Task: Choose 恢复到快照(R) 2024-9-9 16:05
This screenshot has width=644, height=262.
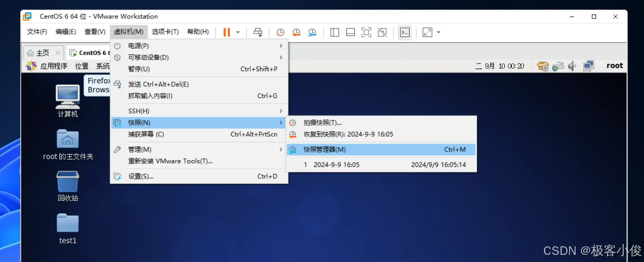Action: [381, 134]
